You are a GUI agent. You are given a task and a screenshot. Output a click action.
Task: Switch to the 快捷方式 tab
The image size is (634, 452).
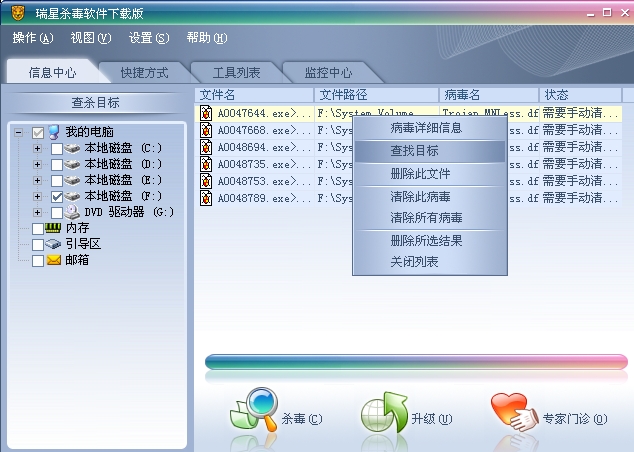144,73
